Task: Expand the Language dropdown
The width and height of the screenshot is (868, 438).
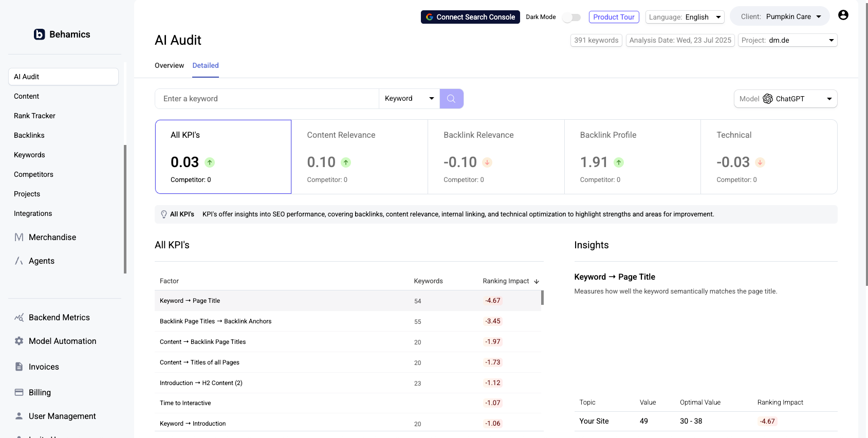Action: tap(685, 17)
